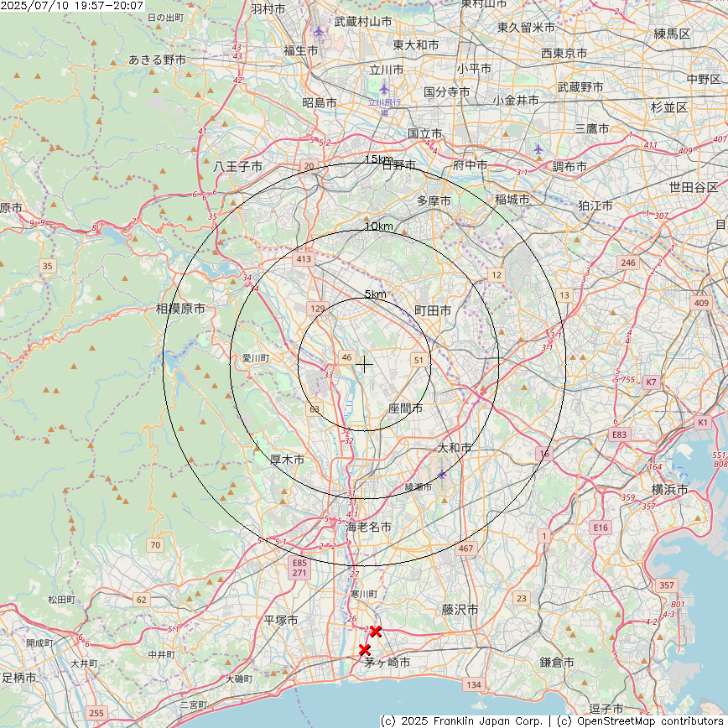Click the OpenStreetMap contributors credit
The image size is (728, 728).
coord(642,721)
